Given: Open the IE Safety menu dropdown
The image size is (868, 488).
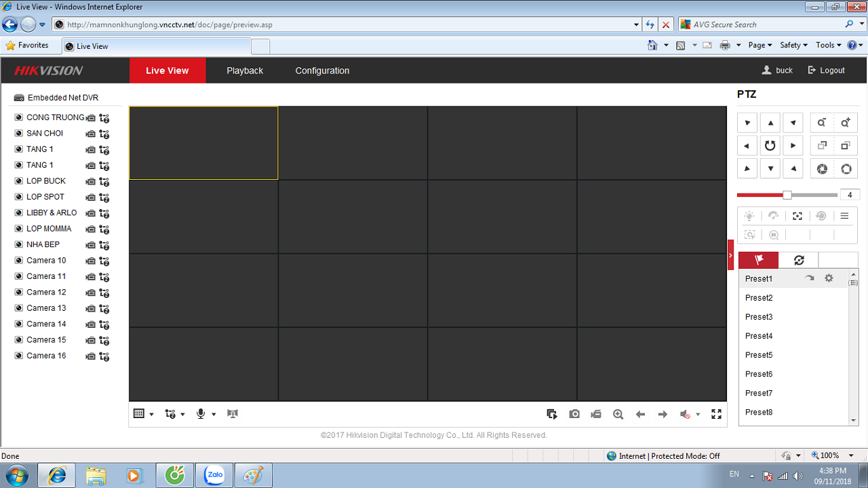Looking at the screenshot, I should pos(793,45).
